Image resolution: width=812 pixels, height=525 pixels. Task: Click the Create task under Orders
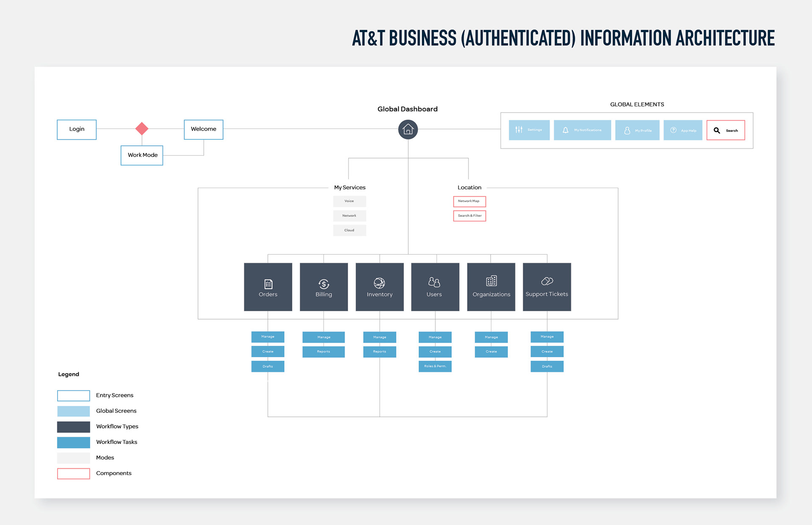click(x=268, y=352)
